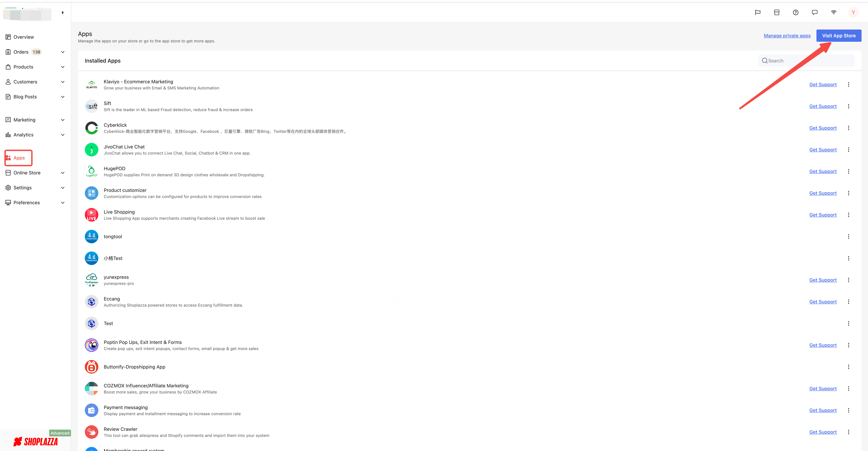Open more options for Klaviyo row
868x451 pixels.
pyautogui.click(x=848, y=85)
